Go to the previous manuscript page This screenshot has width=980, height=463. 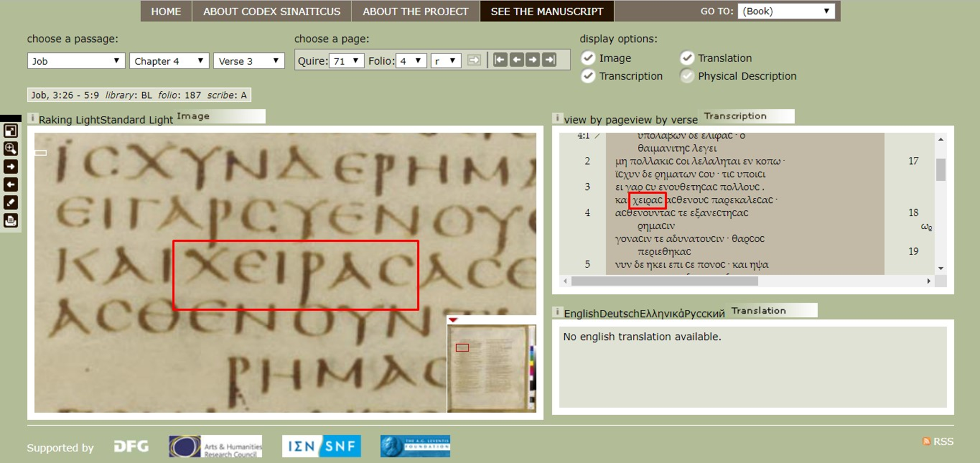pyautogui.click(x=517, y=60)
